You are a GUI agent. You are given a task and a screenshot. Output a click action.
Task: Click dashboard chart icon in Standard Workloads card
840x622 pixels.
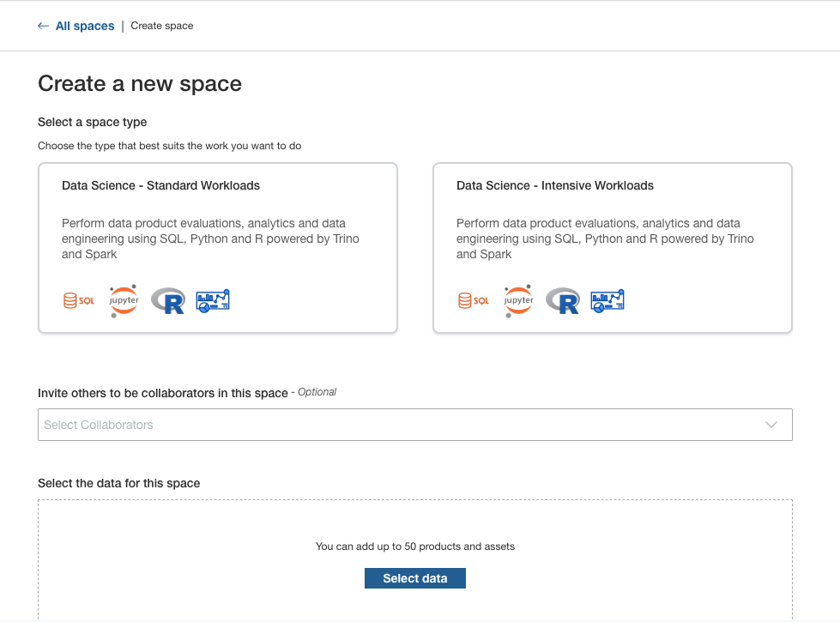[213, 300]
